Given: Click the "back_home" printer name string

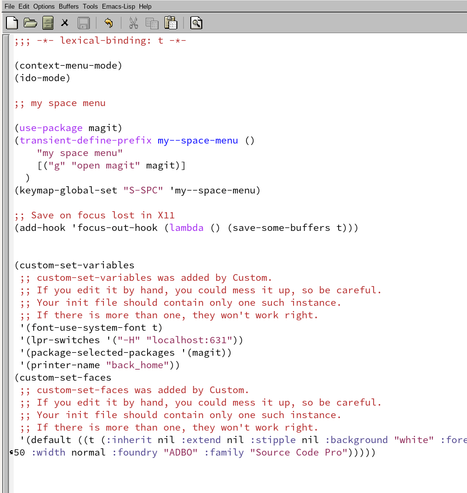Looking at the screenshot, I should tap(137, 365).
